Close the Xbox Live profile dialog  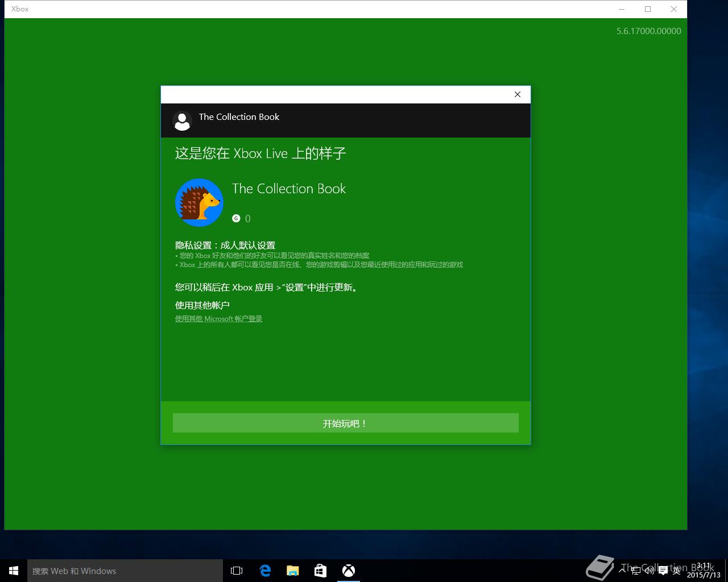coord(518,94)
